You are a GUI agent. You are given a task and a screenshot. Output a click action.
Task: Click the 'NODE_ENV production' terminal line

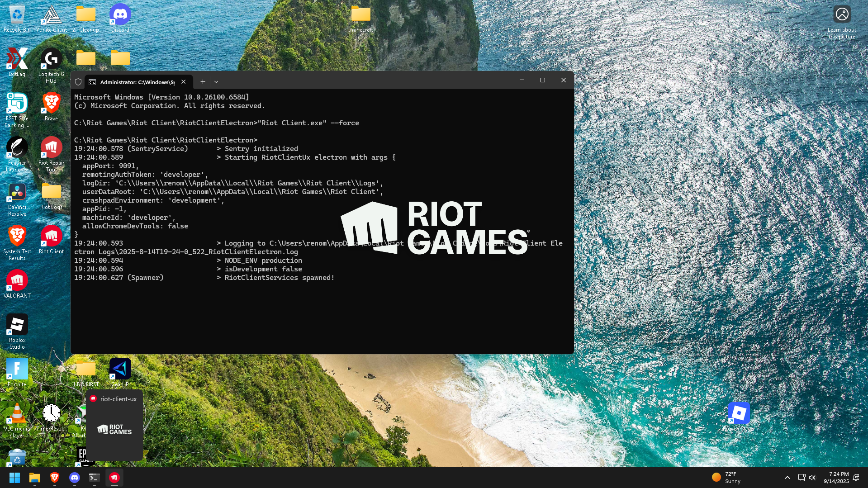click(x=263, y=261)
